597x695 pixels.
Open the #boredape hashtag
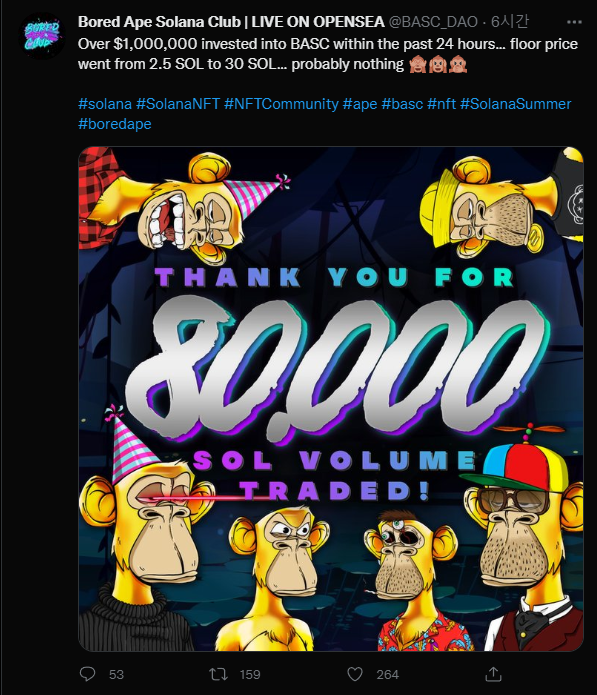point(115,124)
